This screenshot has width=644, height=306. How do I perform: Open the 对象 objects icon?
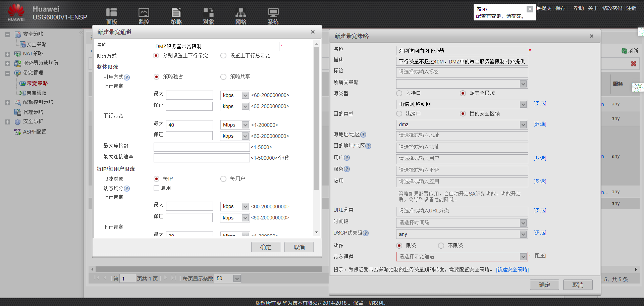pyautogui.click(x=208, y=16)
